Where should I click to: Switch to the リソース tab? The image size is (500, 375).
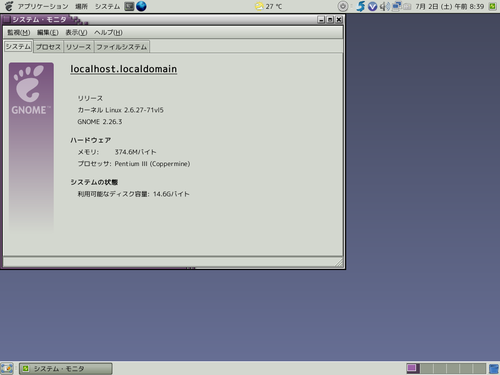pos(78,47)
